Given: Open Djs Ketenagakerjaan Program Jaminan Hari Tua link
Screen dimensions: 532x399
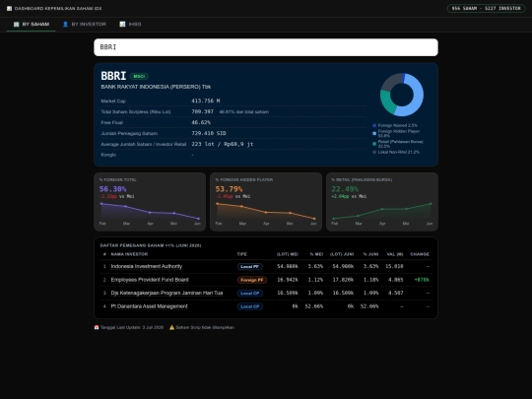Looking at the screenshot, I should click(166, 293).
